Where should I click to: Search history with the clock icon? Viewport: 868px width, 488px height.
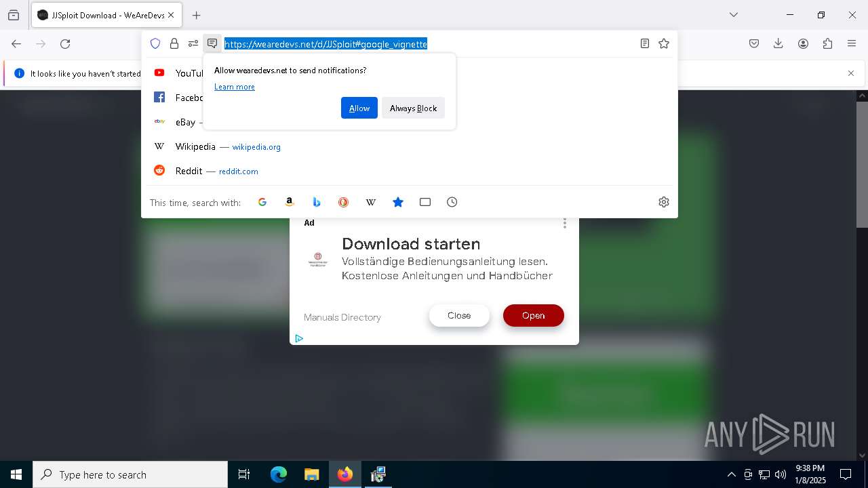click(x=452, y=202)
